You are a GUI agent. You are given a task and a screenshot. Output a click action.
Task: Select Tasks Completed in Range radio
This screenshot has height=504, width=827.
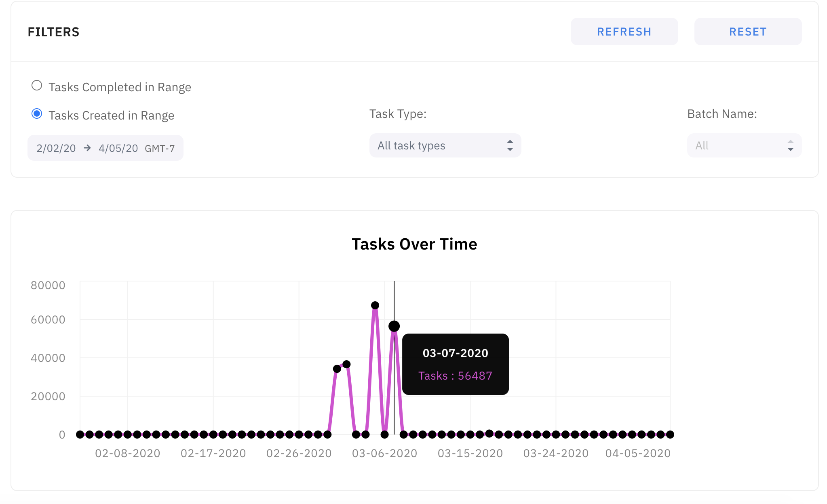tap(37, 86)
